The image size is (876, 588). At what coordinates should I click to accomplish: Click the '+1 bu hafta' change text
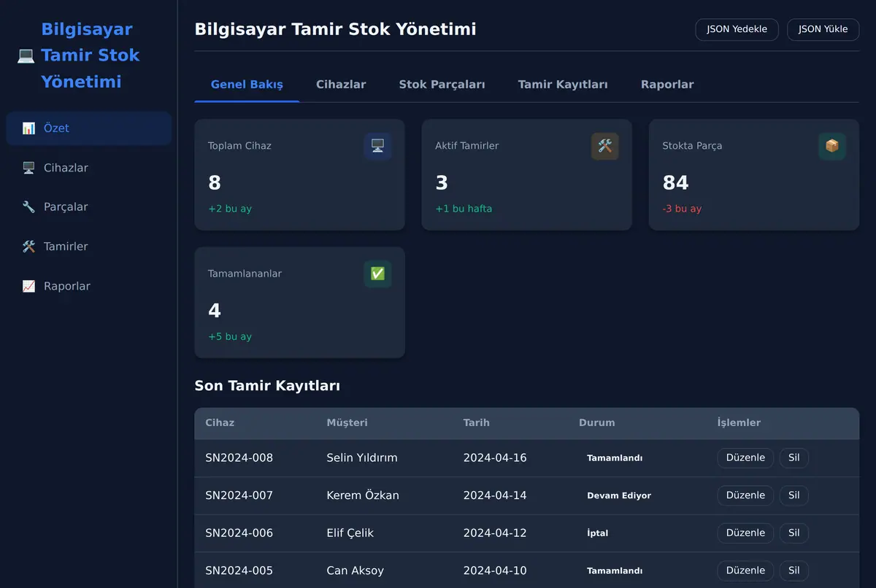point(464,209)
